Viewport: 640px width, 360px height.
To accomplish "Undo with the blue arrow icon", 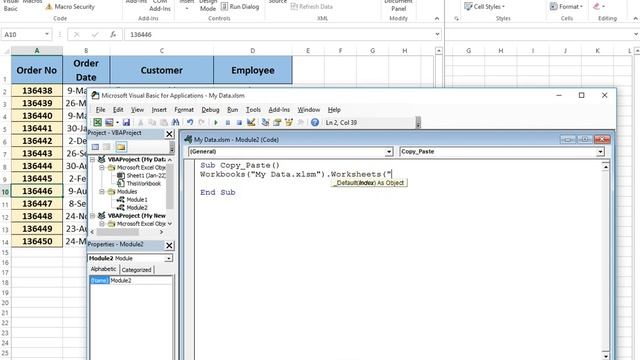I will point(190,122).
